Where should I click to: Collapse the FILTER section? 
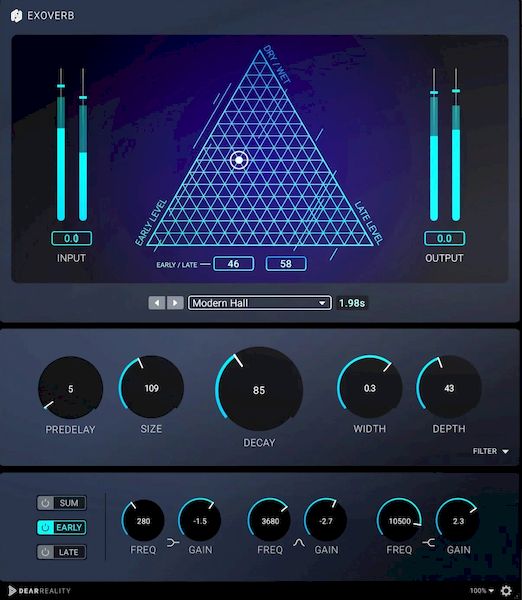click(491, 451)
